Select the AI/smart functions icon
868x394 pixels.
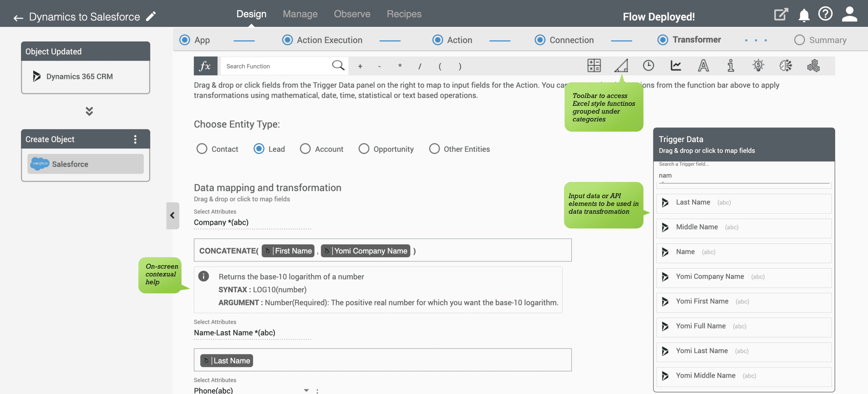pyautogui.click(x=786, y=65)
